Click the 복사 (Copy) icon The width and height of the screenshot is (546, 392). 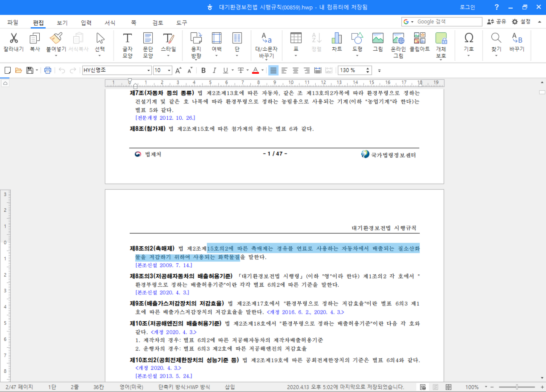tap(35, 38)
